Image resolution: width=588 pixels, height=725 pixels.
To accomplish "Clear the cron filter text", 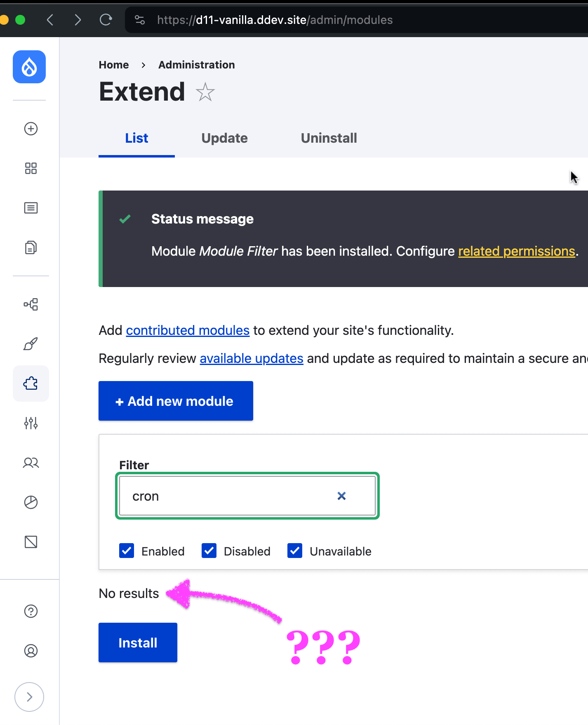I will coord(341,496).
